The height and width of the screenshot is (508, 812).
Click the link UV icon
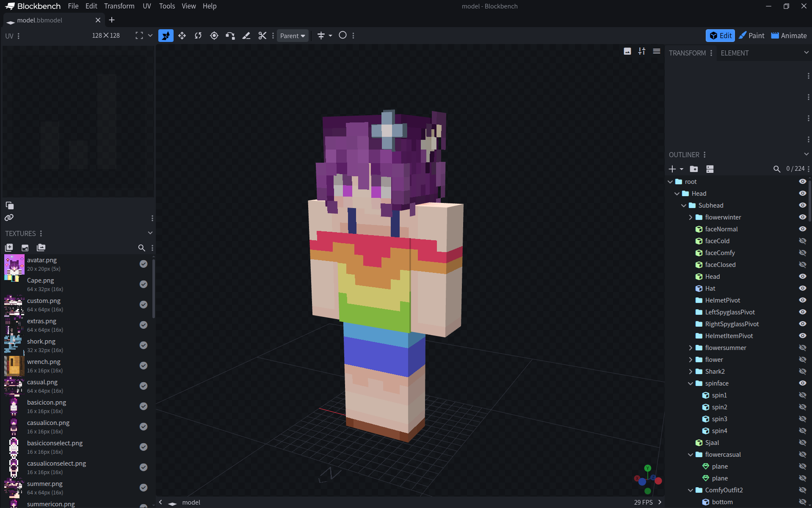[x=9, y=218]
